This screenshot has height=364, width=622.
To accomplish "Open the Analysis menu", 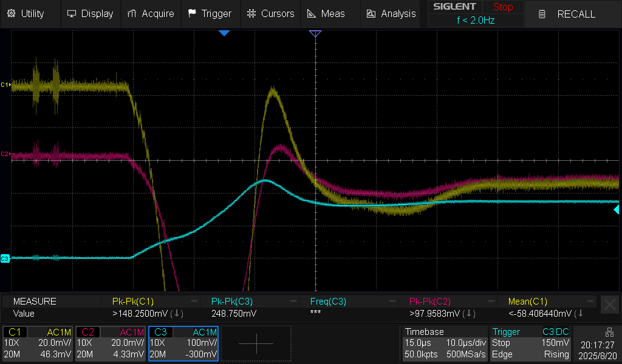I will click(x=391, y=13).
